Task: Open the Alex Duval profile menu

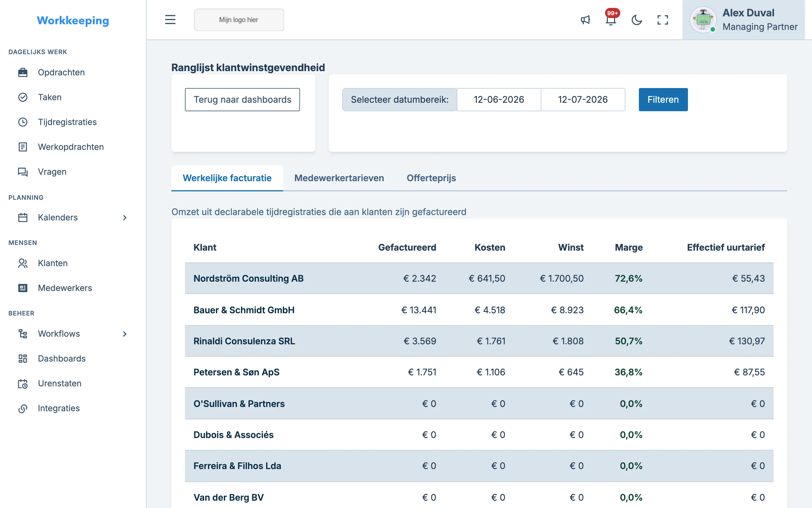Action: click(x=743, y=20)
